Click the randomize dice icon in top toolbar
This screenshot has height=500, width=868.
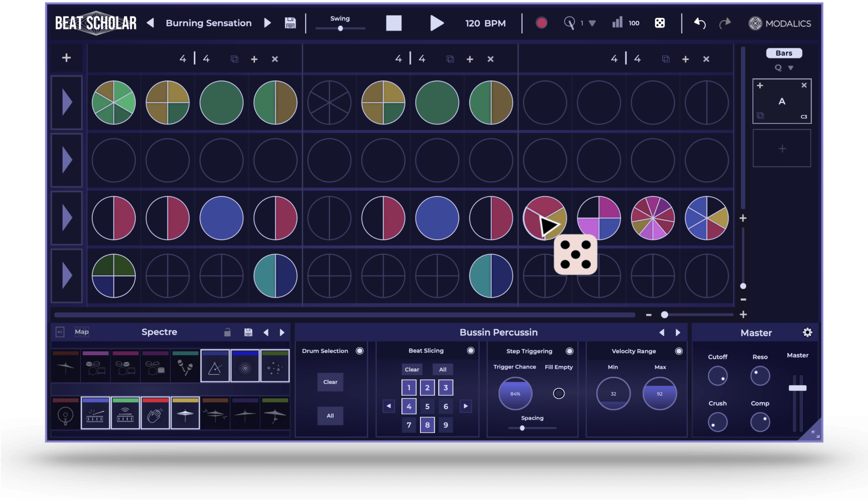(660, 23)
